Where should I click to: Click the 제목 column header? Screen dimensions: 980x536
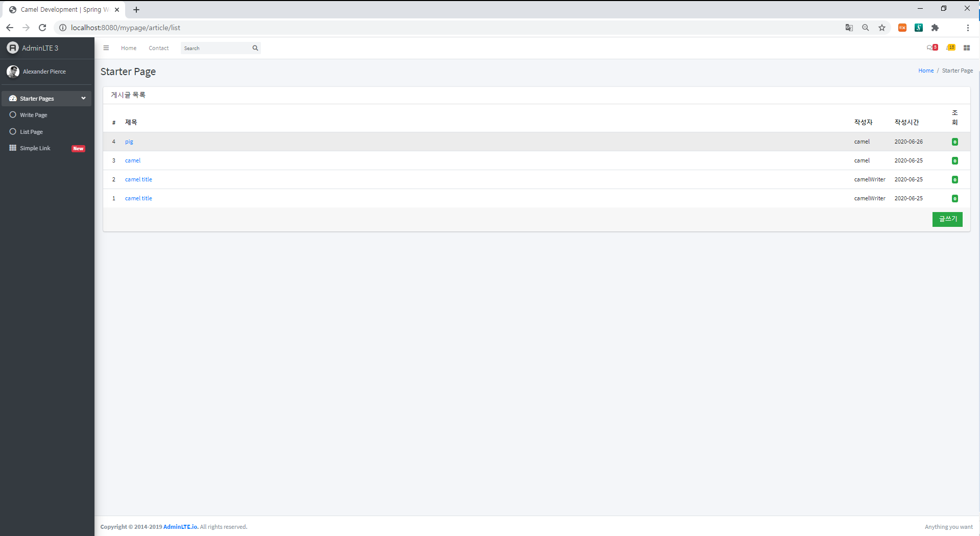131,122
